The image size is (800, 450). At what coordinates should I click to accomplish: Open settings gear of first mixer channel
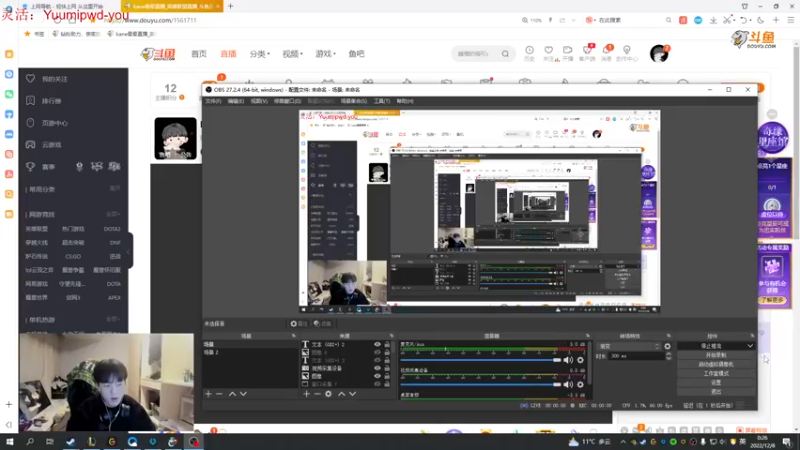[580, 360]
